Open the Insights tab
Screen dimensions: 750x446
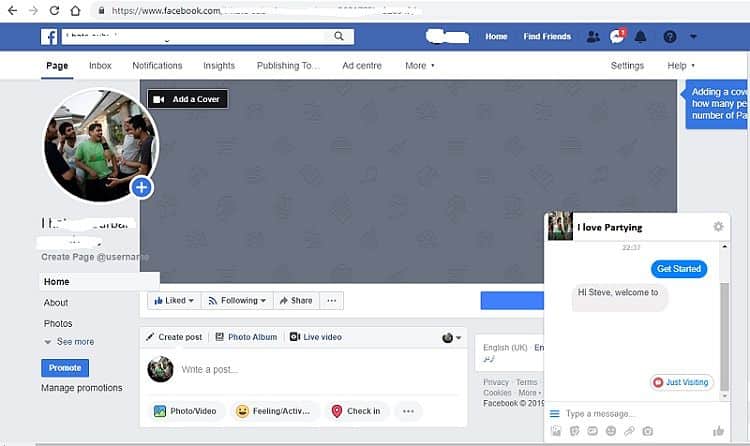[219, 66]
